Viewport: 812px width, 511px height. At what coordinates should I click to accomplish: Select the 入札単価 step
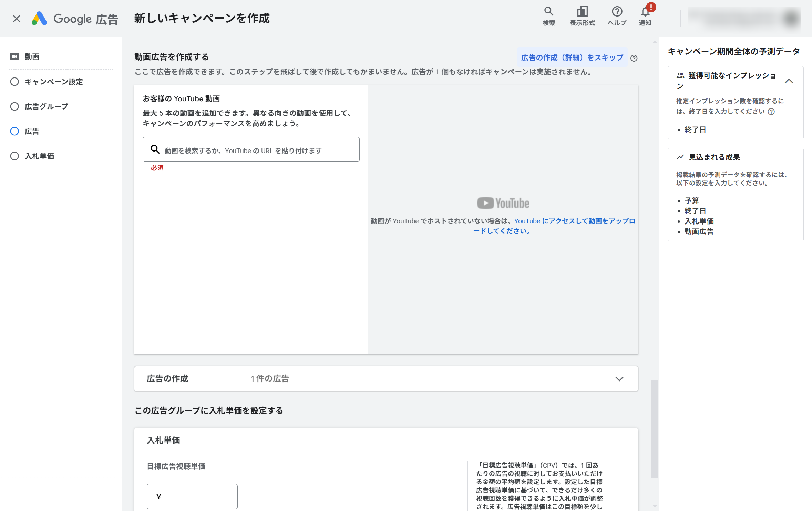point(32,156)
